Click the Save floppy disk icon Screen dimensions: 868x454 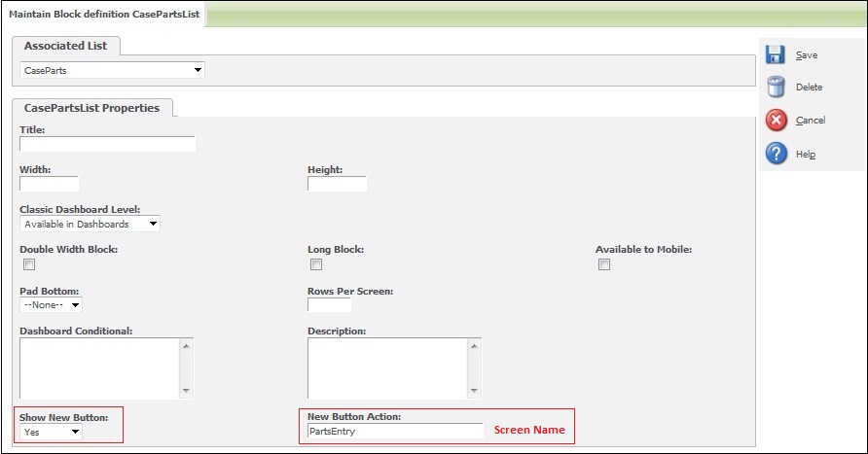[x=776, y=55]
